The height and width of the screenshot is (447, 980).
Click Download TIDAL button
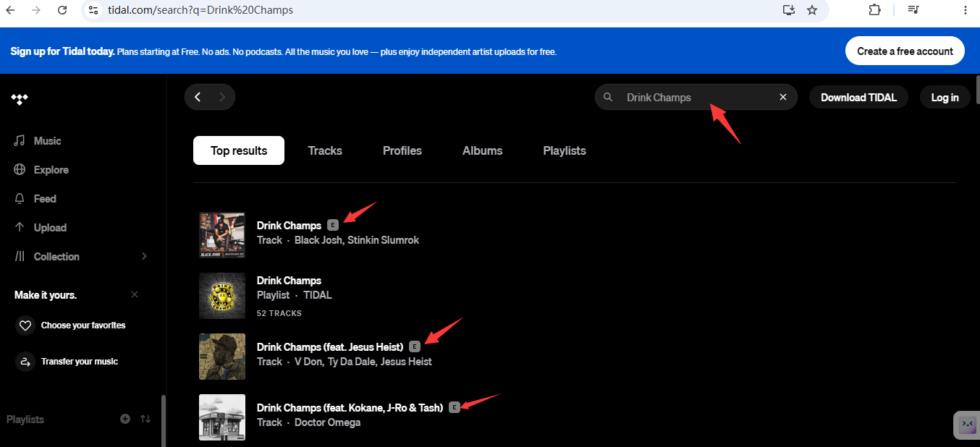click(x=858, y=98)
